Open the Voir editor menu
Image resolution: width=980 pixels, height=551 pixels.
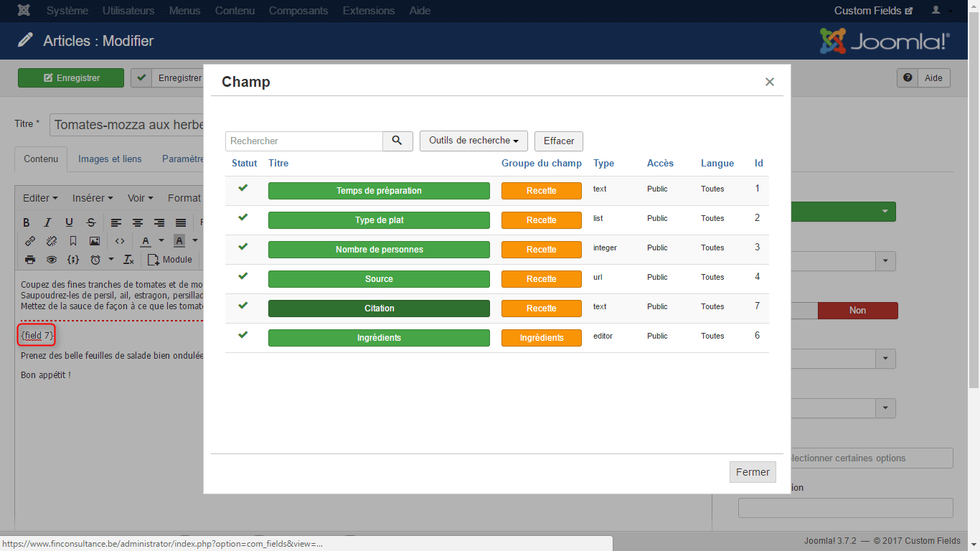[141, 198]
